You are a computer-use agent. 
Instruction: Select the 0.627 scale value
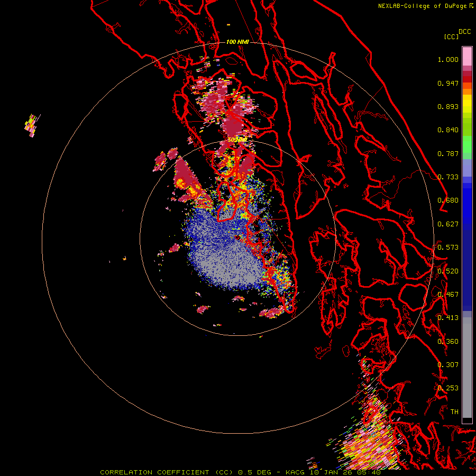(x=448, y=224)
